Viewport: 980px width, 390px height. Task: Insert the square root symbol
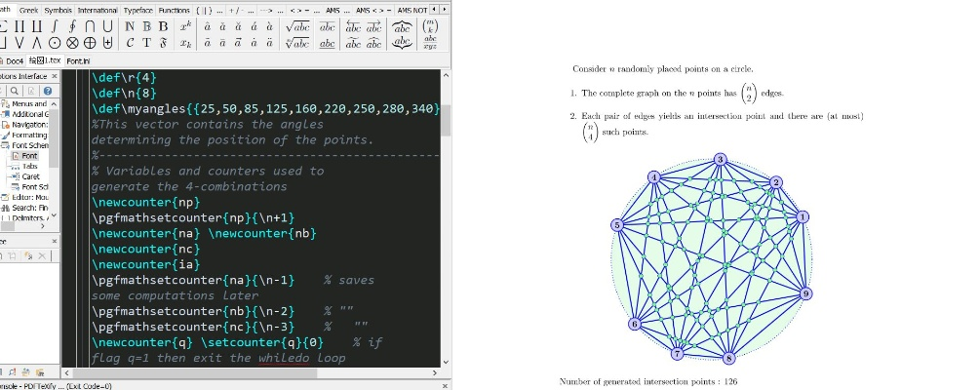298,25
